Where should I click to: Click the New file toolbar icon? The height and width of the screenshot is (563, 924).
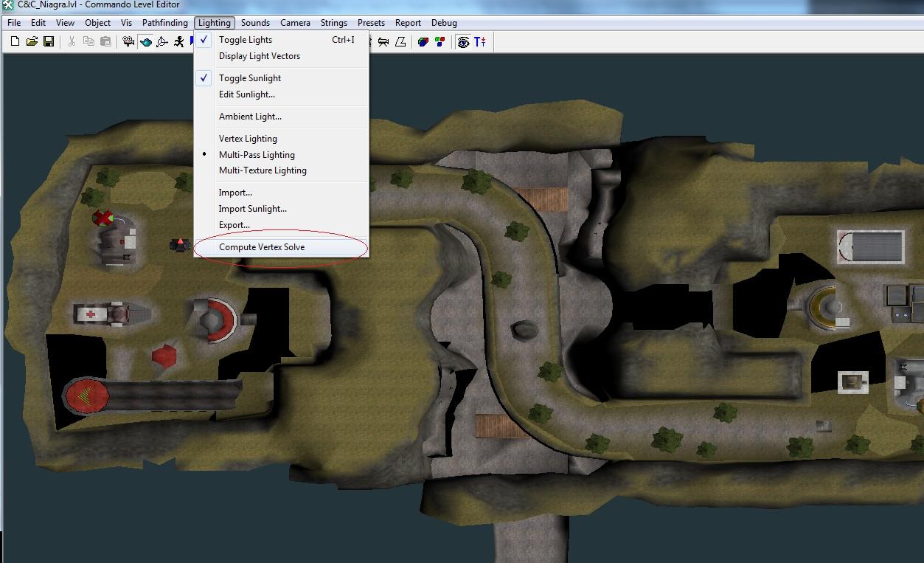pyautogui.click(x=15, y=42)
